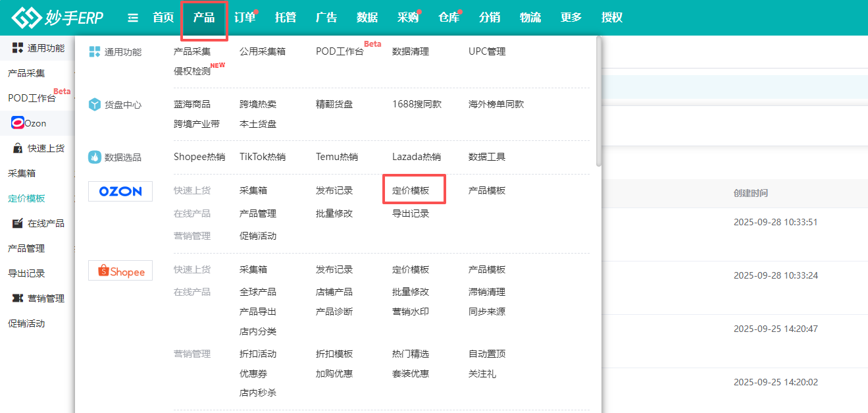Open 蓝海商品 link
The height and width of the screenshot is (413, 868).
pos(192,104)
